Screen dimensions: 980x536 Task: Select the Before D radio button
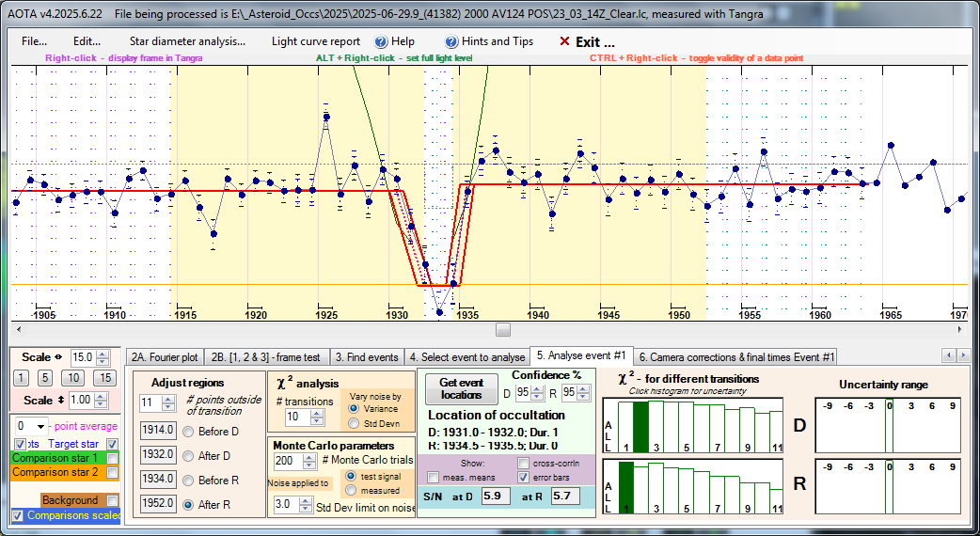[x=191, y=430]
